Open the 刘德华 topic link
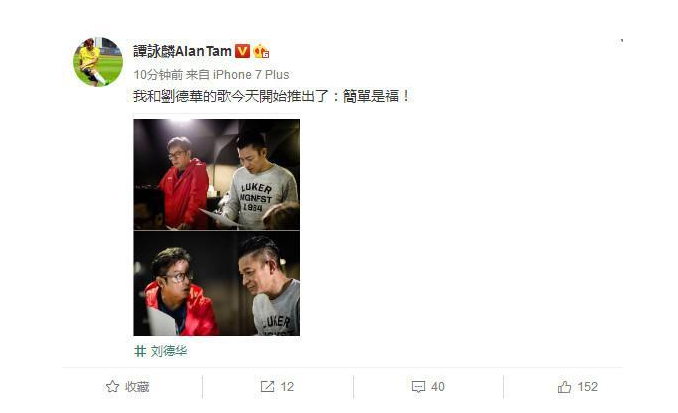 point(169,351)
